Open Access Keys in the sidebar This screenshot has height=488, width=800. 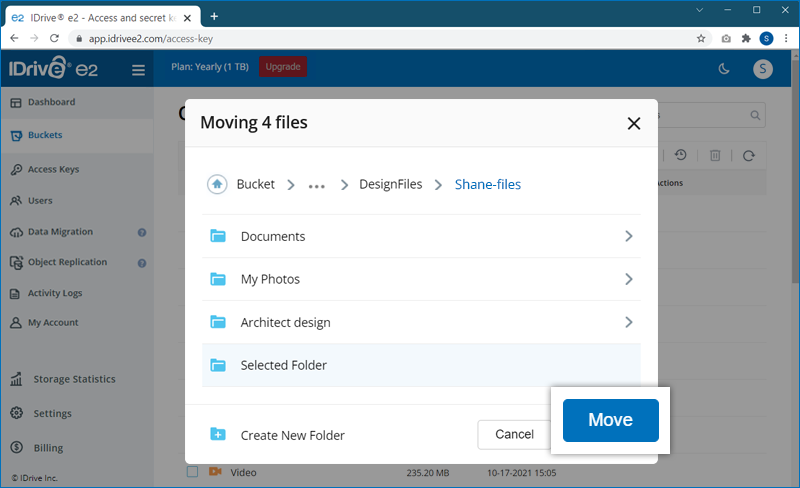pyautogui.click(x=53, y=170)
